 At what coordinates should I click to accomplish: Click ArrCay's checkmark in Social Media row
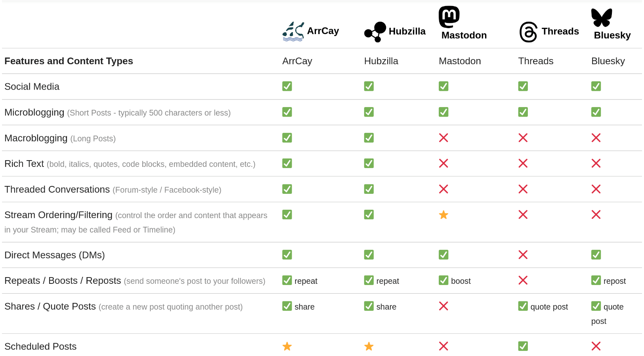coord(287,86)
